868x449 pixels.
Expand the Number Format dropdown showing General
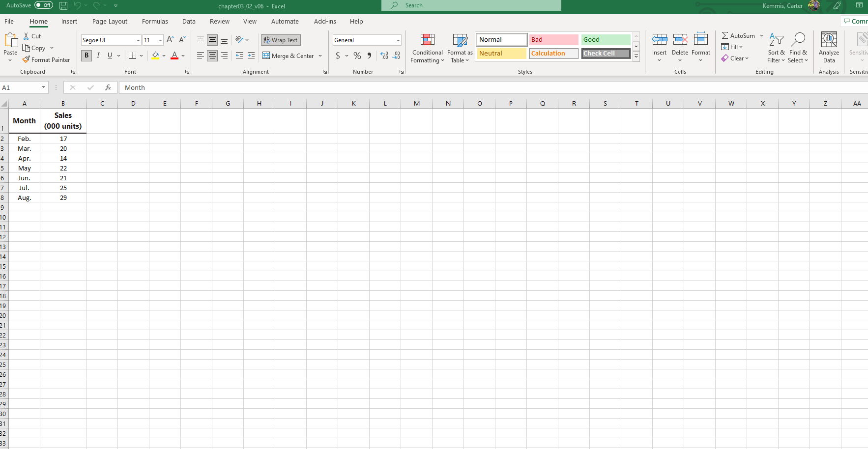[398, 40]
